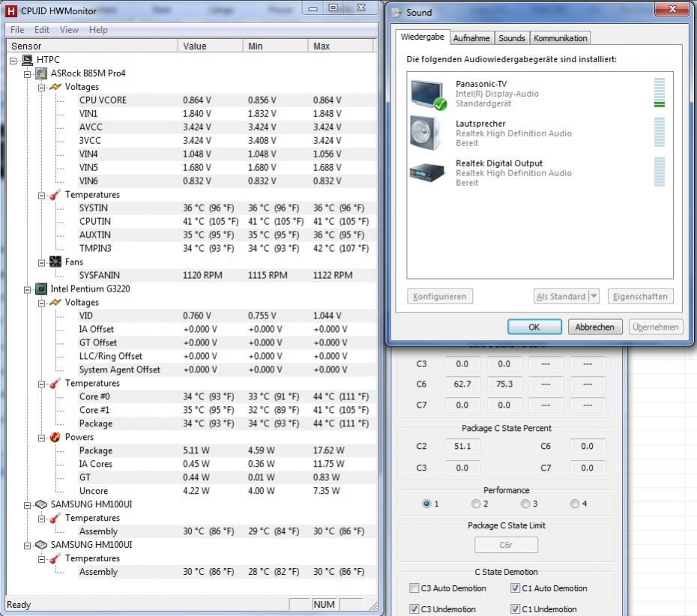Switch to the Wiedergabe tab

[x=422, y=37]
